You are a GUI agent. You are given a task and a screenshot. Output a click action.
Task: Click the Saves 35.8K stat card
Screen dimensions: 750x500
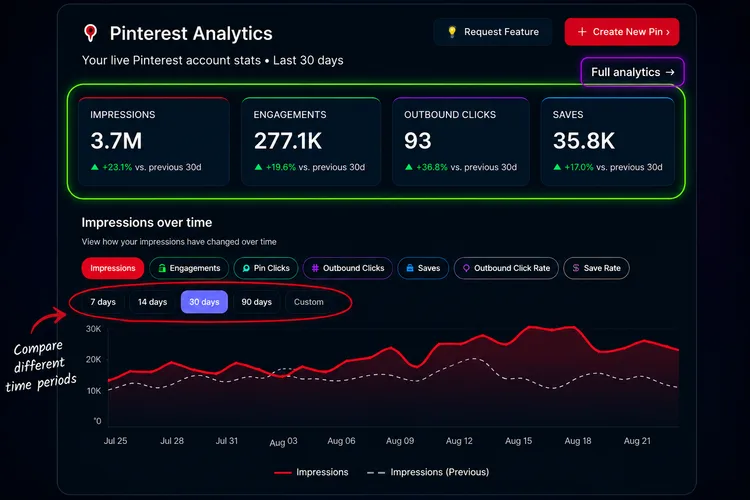607,141
